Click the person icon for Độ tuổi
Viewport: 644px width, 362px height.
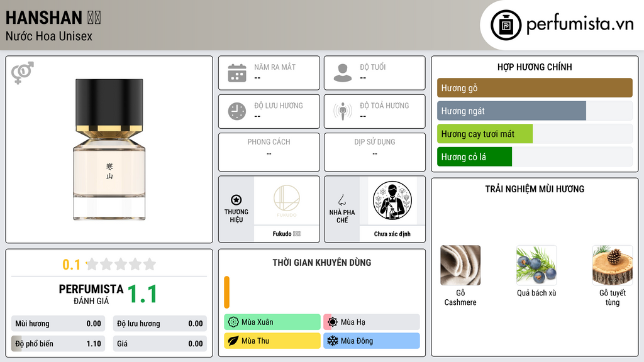pyautogui.click(x=343, y=73)
